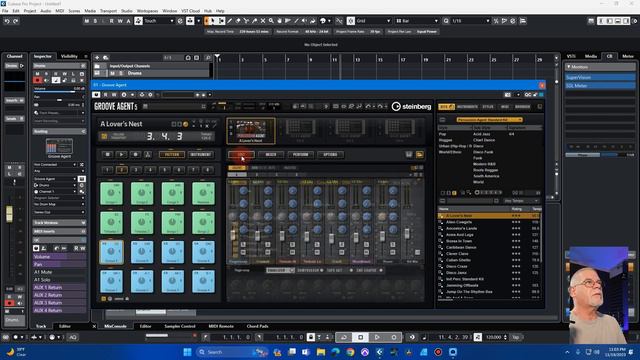Open the VST Cloud menu
The height and width of the screenshot is (360, 640).
(191, 11)
